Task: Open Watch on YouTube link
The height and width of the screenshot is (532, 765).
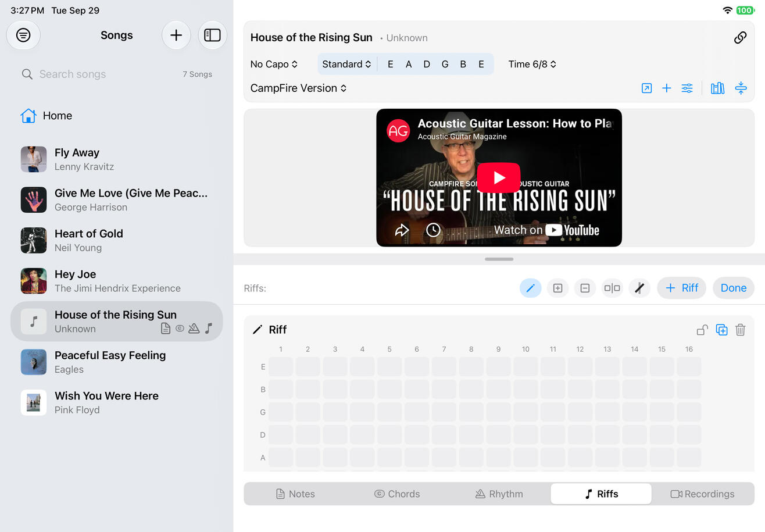Action: [x=546, y=230]
